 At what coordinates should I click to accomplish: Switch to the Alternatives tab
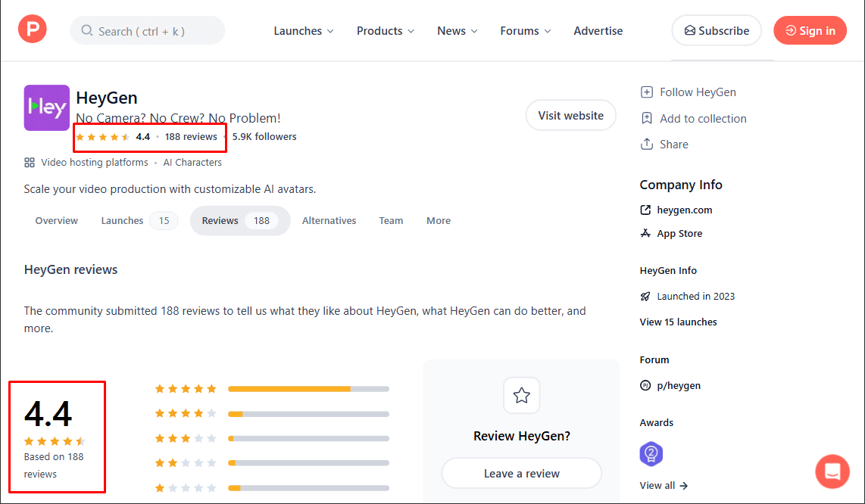coord(329,220)
